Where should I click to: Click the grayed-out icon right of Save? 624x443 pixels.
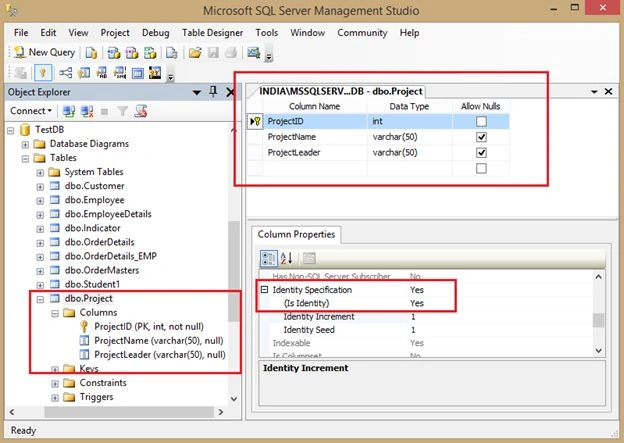[x=231, y=53]
